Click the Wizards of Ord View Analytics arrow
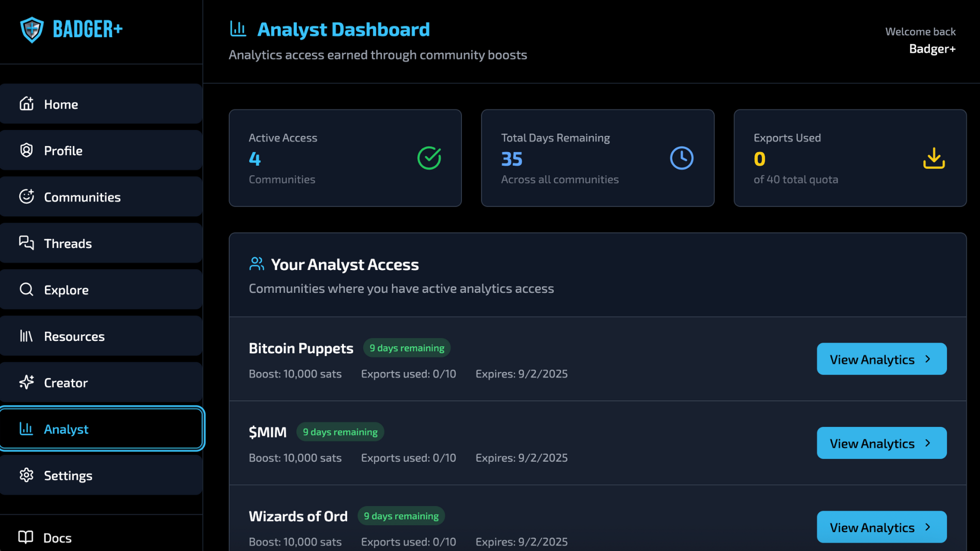Image resolution: width=980 pixels, height=551 pixels. coord(928,527)
